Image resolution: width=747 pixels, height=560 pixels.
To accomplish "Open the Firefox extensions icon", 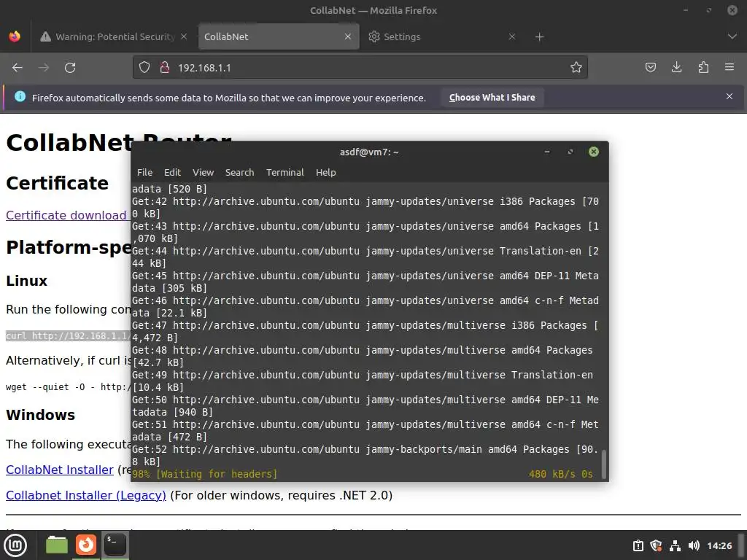I will tap(703, 68).
